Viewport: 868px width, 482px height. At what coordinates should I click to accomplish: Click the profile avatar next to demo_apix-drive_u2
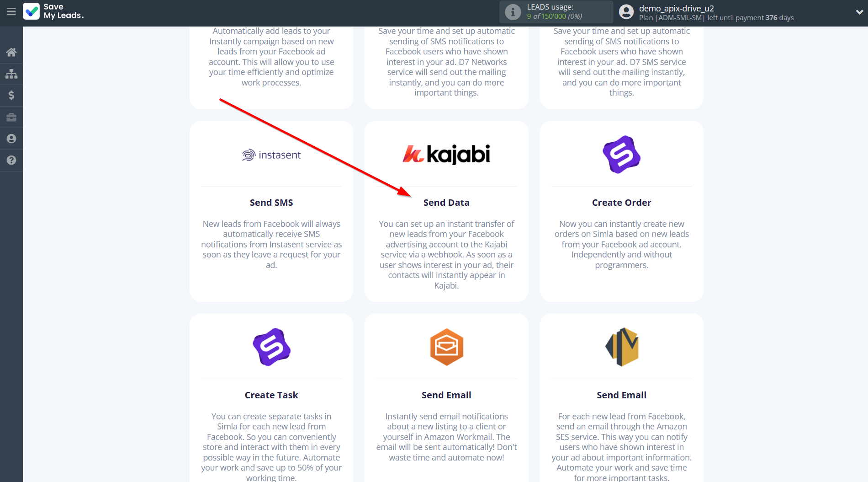625,12
